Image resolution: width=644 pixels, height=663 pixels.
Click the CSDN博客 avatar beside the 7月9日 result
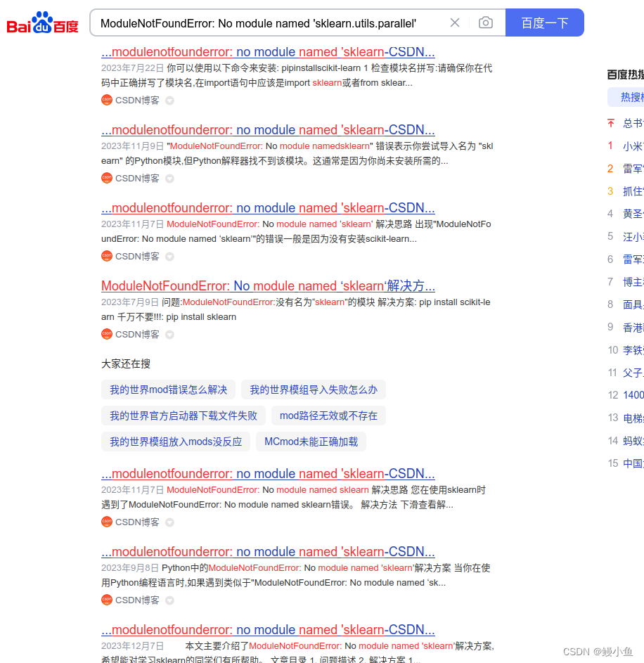point(106,334)
